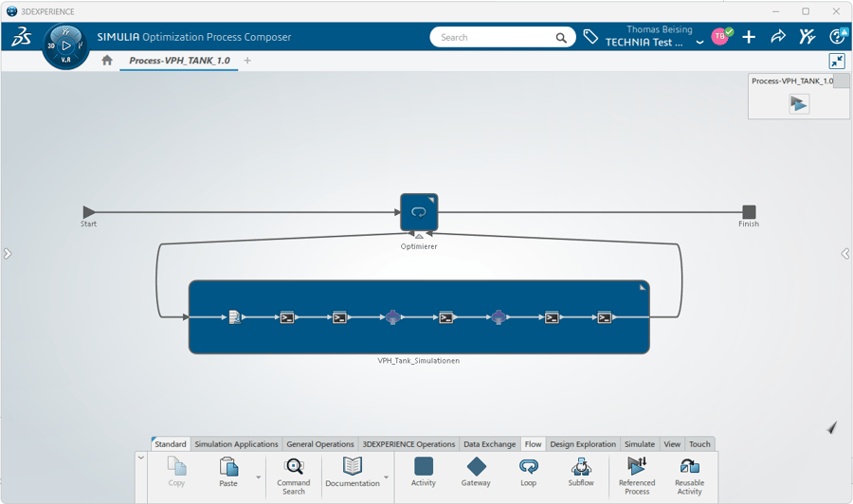853x504 pixels.
Task: Open Command Search
Action: point(293,477)
